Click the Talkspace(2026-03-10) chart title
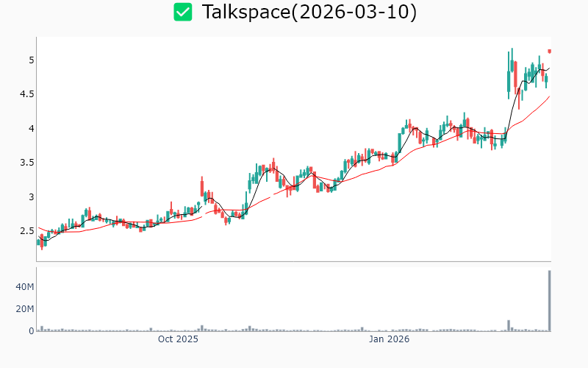 tap(309, 12)
